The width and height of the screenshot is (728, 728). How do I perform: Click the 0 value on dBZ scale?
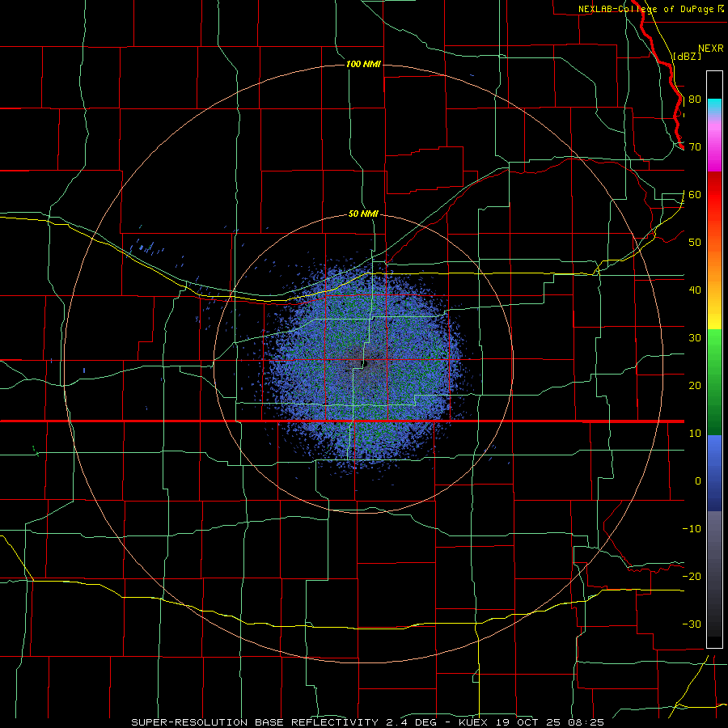click(698, 481)
